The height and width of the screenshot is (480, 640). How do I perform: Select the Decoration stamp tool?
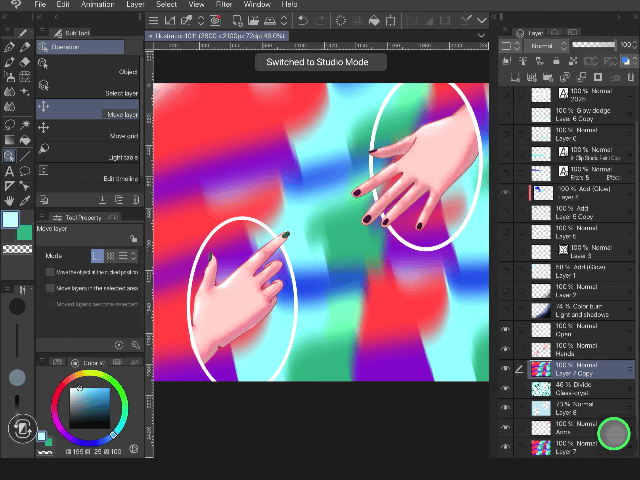(25, 92)
